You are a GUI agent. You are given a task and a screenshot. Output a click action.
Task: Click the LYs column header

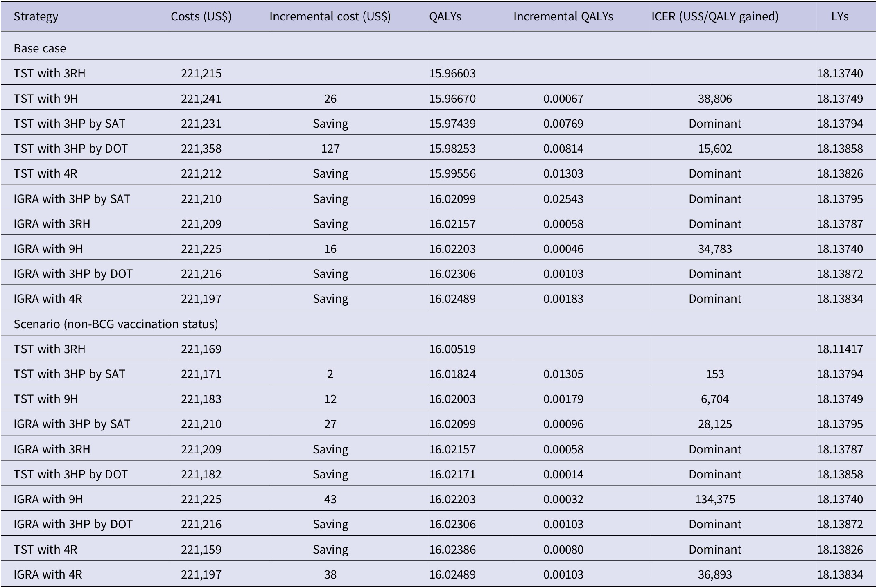click(840, 16)
